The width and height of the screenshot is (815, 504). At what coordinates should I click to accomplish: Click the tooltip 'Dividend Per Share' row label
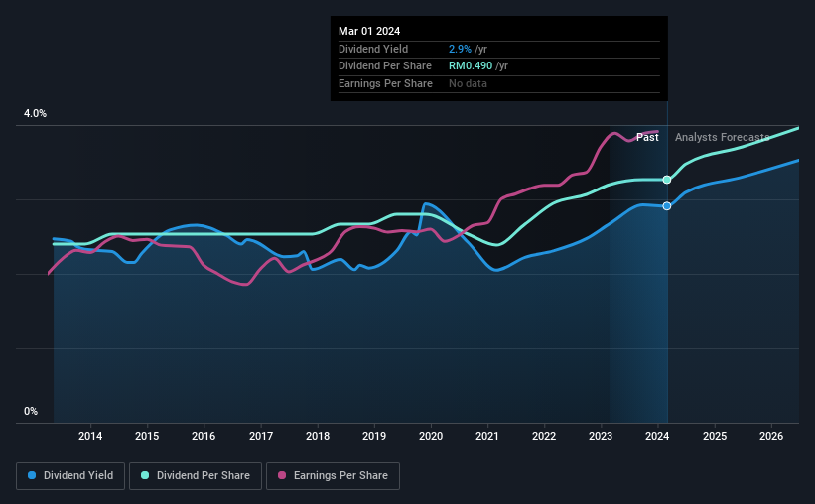tap(384, 66)
